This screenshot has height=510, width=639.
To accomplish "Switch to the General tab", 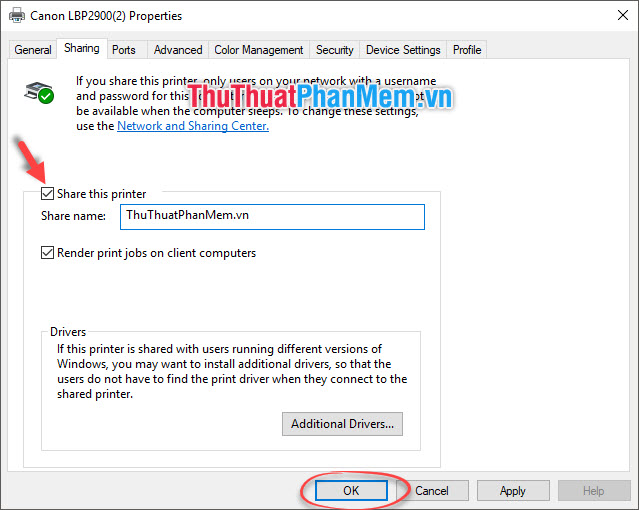I will [x=33, y=50].
